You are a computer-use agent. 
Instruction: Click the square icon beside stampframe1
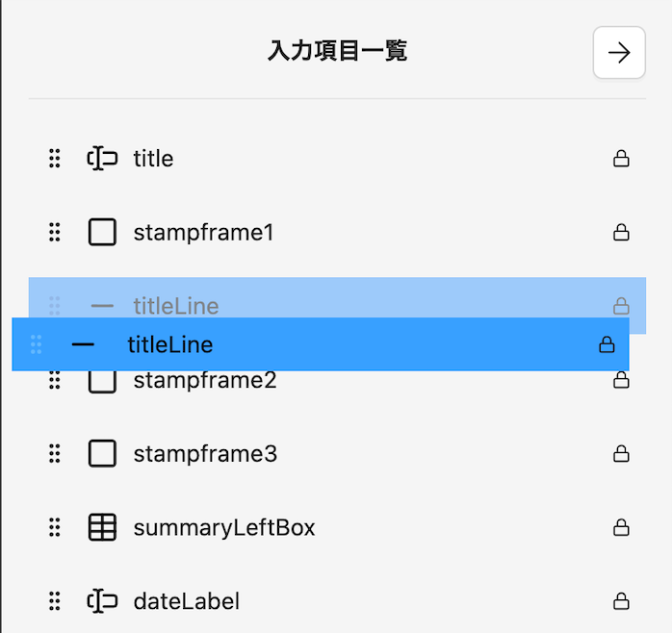tap(102, 232)
